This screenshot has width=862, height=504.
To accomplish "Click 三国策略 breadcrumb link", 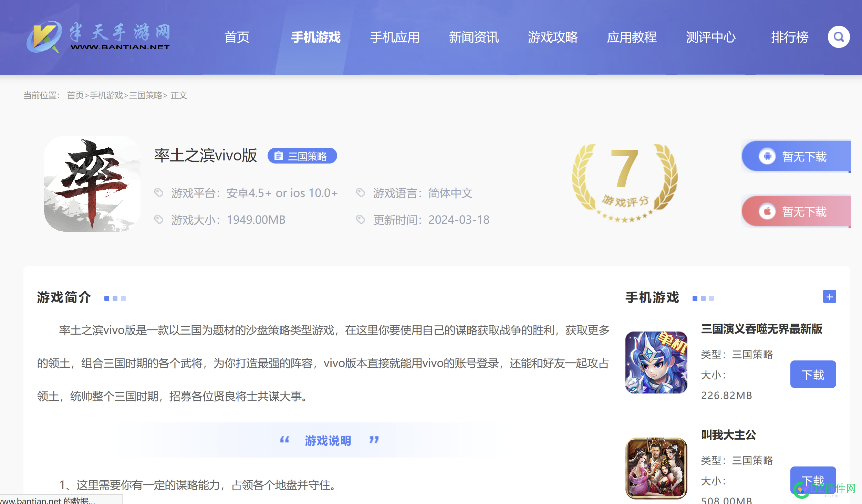I will click(146, 95).
